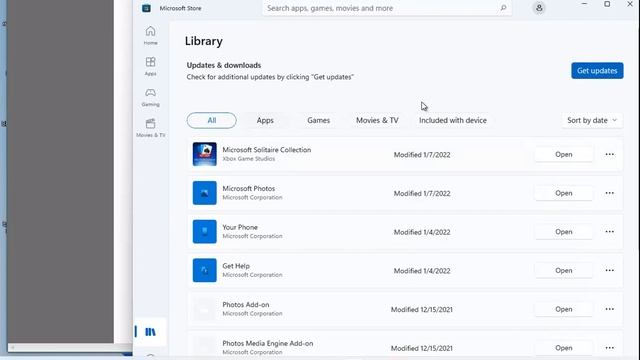
Task: Select the All filter tab
Action: coord(211,120)
